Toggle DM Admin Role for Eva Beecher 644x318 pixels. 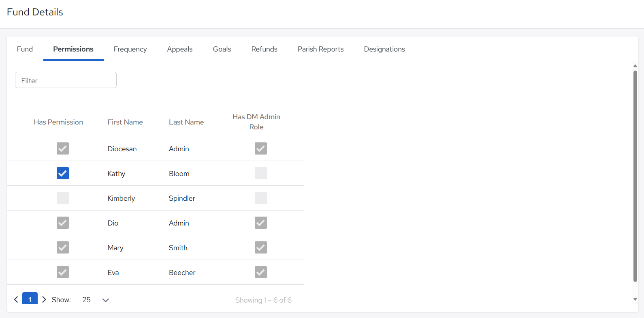tap(261, 272)
